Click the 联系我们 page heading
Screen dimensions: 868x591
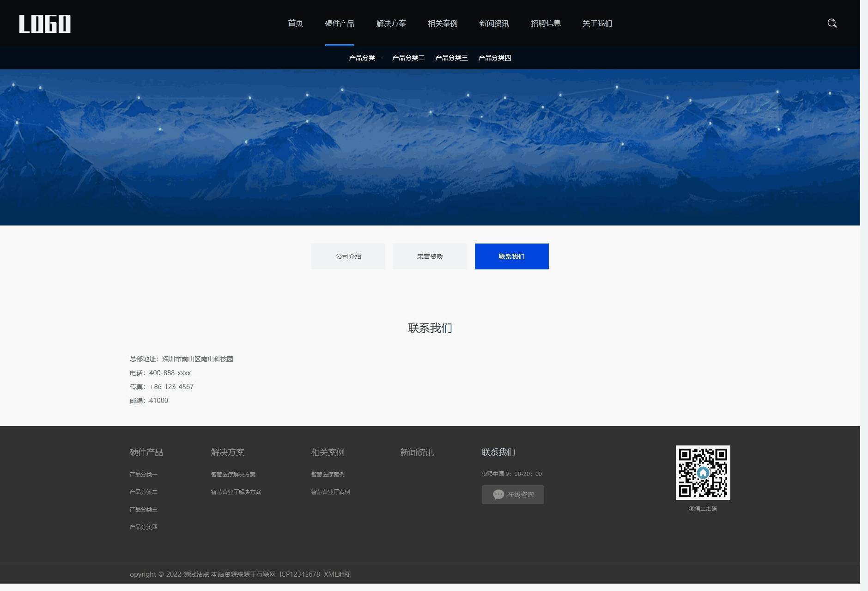coord(430,328)
